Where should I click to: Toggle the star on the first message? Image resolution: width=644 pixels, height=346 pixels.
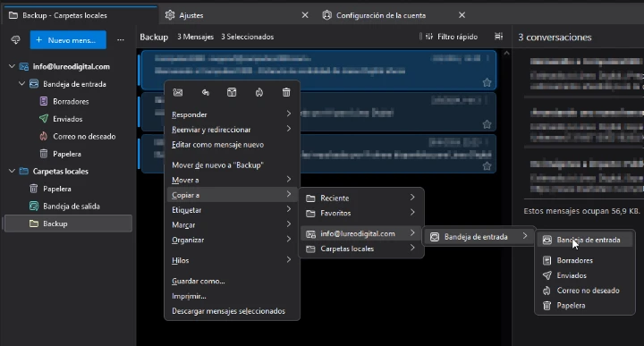pos(487,82)
